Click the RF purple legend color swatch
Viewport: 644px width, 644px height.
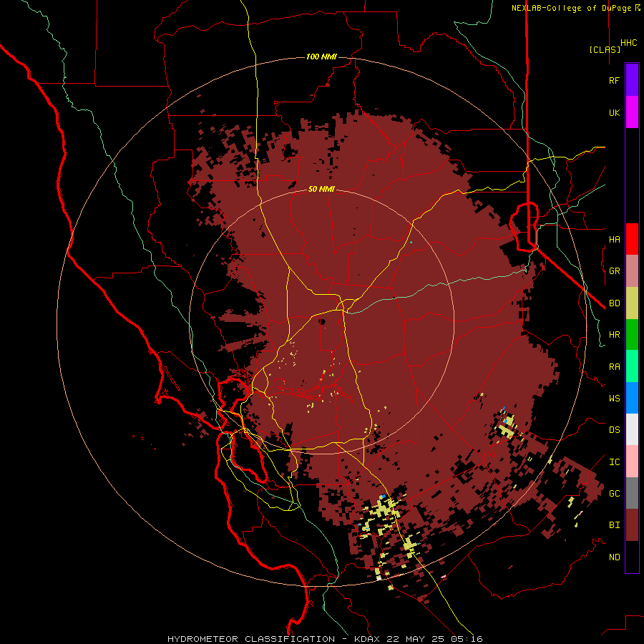[x=632, y=80]
